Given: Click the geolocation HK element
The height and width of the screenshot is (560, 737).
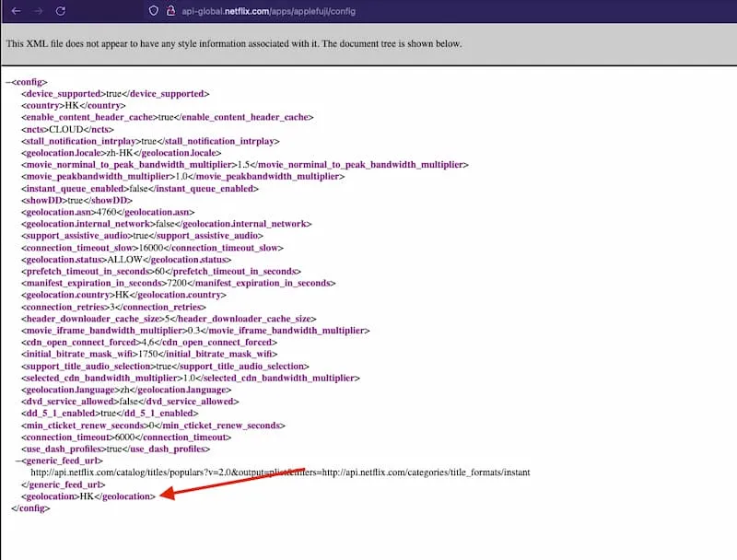Looking at the screenshot, I should [x=88, y=496].
